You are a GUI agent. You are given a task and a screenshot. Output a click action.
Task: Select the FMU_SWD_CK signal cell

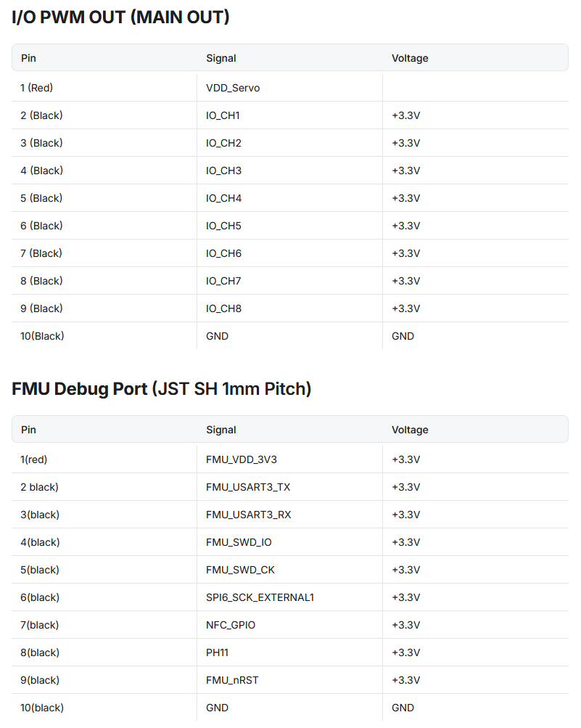pos(240,570)
